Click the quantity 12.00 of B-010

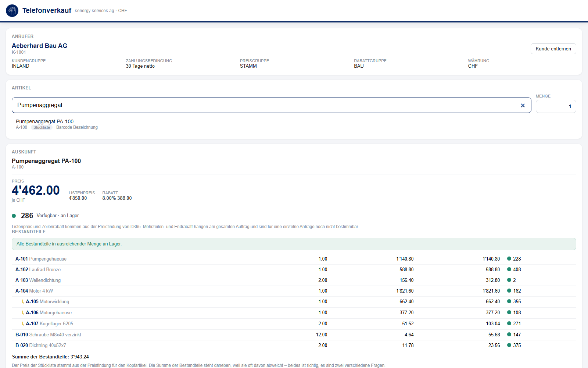(x=322, y=335)
